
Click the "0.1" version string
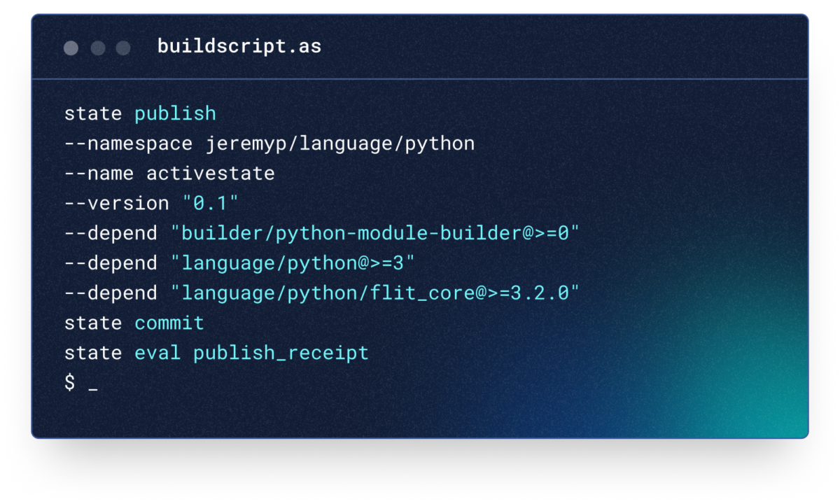click(210, 203)
